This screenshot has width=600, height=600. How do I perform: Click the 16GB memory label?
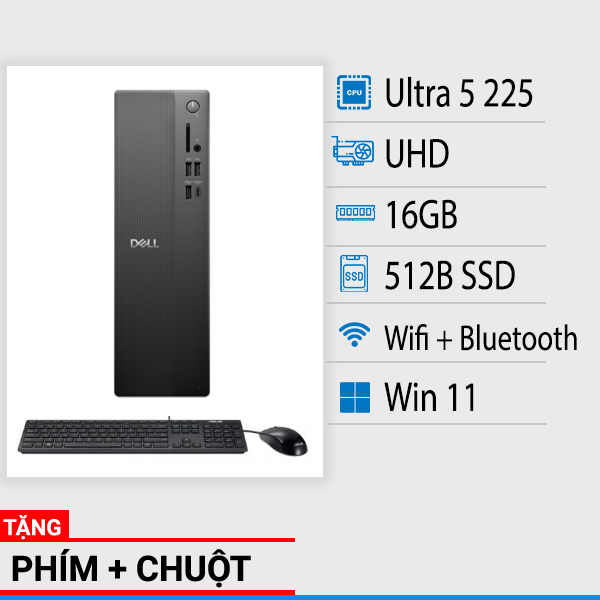(x=421, y=215)
